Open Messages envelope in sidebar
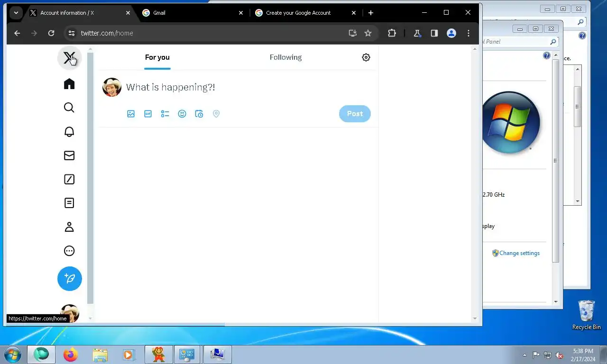This screenshot has height=364, width=607. (69, 155)
